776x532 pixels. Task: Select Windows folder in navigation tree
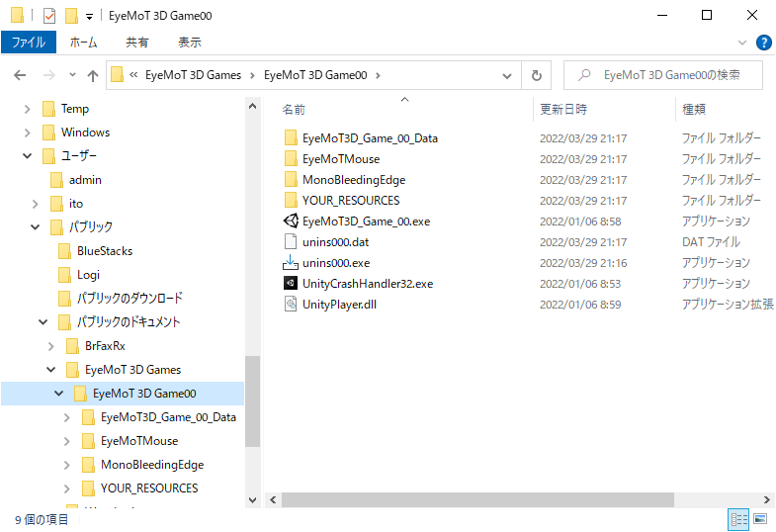point(85,133)
